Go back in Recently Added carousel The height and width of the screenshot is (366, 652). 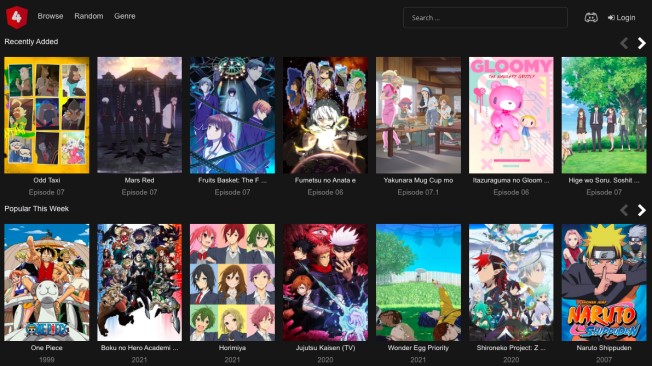click(x=624, y=43)
